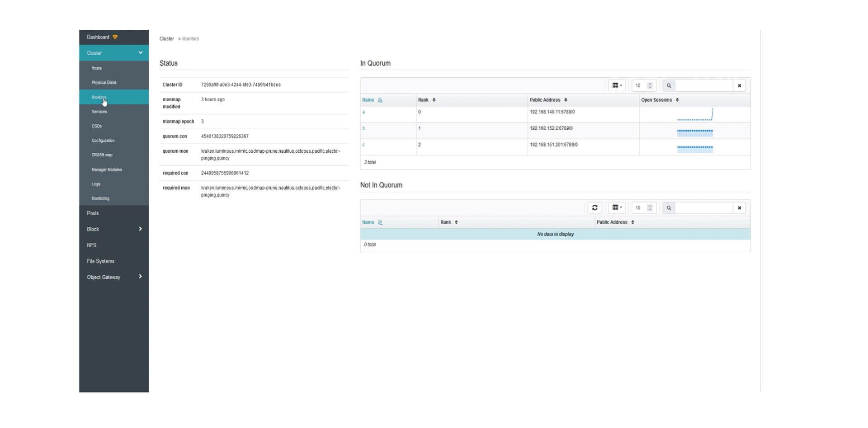The height and width of the screenshot is (428, 868).
Task: Select Monitors in the sidebar
Action: pos(99,97)
